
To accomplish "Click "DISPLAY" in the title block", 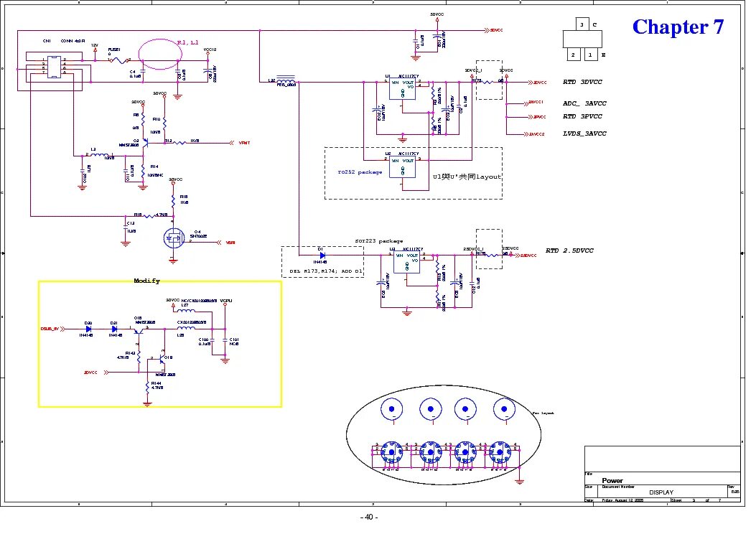I will click(x=661, y=492).
